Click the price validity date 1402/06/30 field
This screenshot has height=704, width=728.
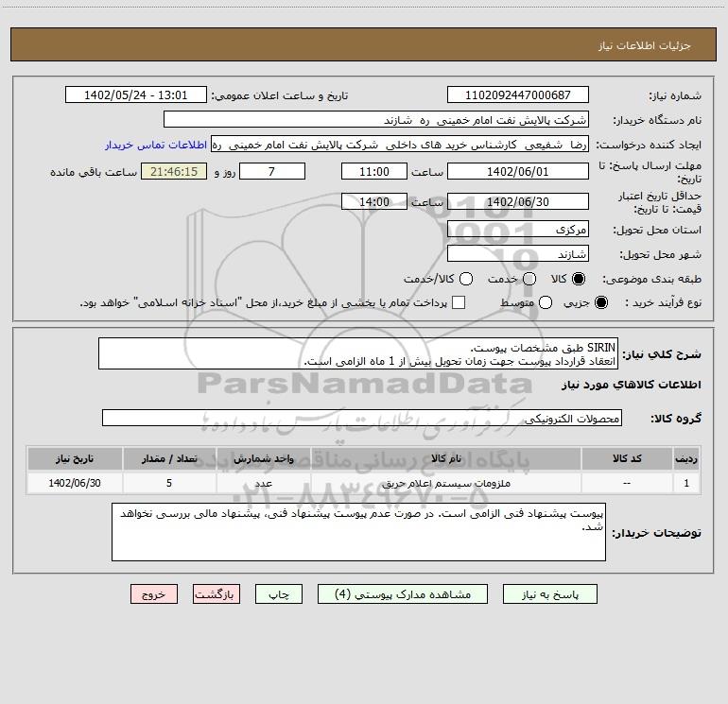pos(518,201)
